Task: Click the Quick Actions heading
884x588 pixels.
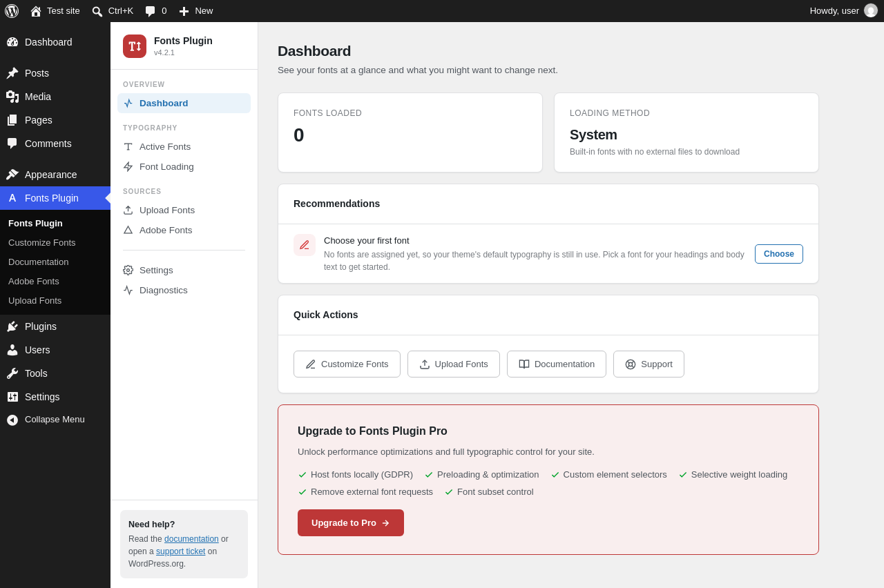Action: (326, 315)
